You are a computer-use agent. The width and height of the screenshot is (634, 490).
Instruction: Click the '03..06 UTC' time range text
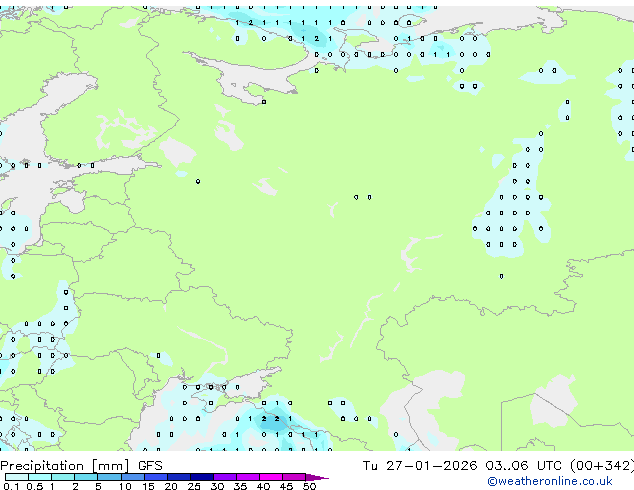point(524,466)
